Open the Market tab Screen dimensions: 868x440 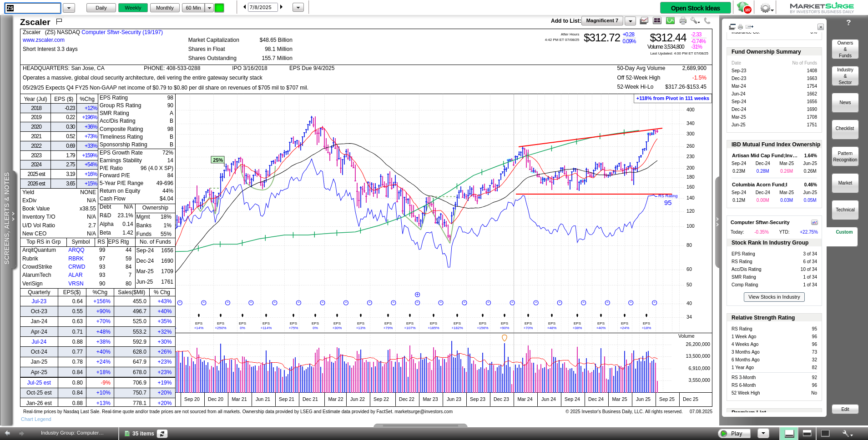point(845,183)
